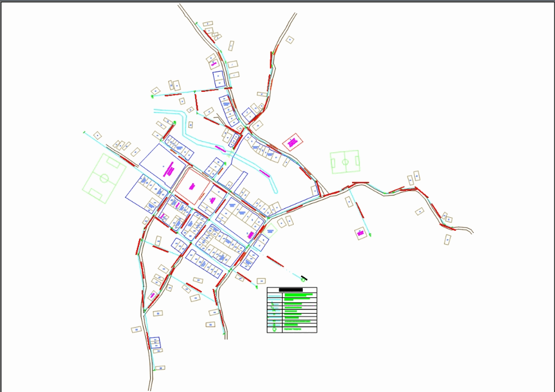
Task: Click the cyan pipeline symbol in the legend's first row
Action: click(x=275, y=296)
